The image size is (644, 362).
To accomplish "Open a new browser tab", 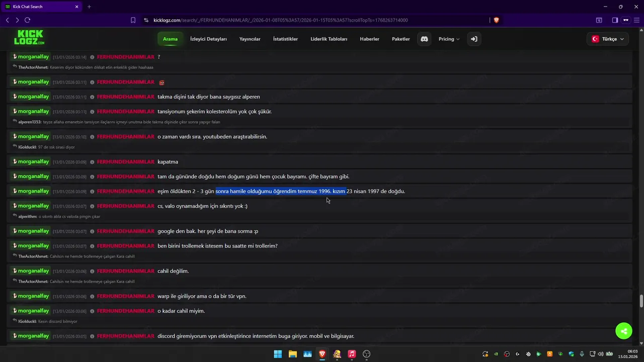I will pyautogui.click(x=89, y=7).
